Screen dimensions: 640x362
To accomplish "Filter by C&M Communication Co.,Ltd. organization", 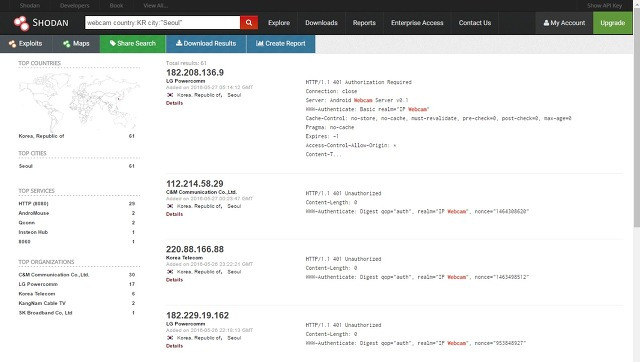I will (x=54, y=275).
